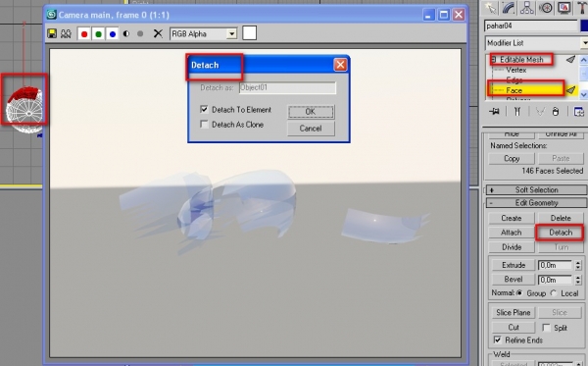588x366 pixels.
Task: Toggle the green channel display
Action: click(x=98, y=34)
